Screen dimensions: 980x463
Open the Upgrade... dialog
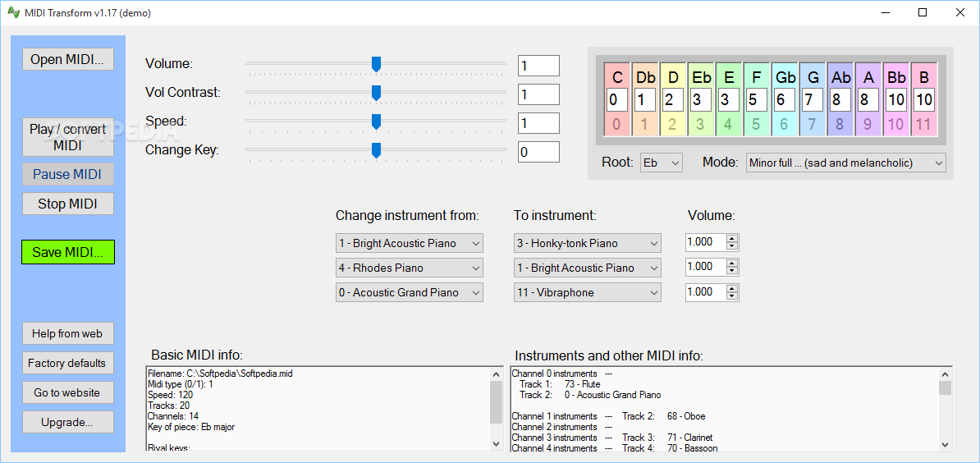(68, 423)
